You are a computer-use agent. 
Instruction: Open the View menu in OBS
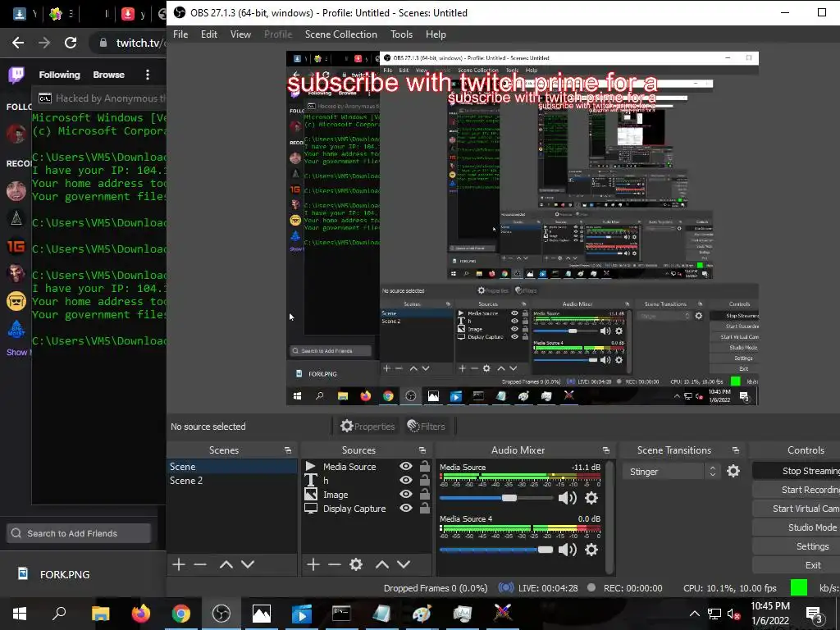[240, 34]
